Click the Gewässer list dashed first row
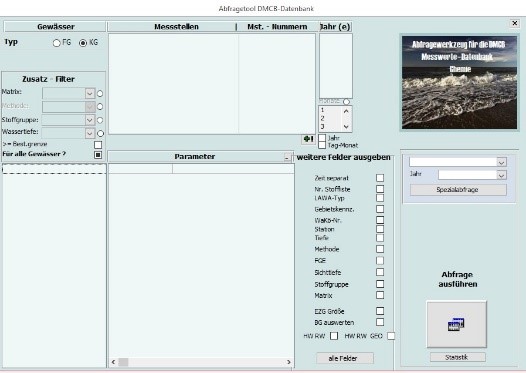526x373 pixels. pyautogui.click(x=54, y=169)
